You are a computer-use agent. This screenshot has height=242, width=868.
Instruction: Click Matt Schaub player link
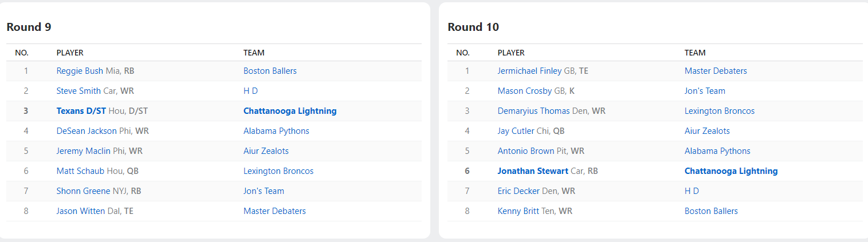(x=80, y=171)
